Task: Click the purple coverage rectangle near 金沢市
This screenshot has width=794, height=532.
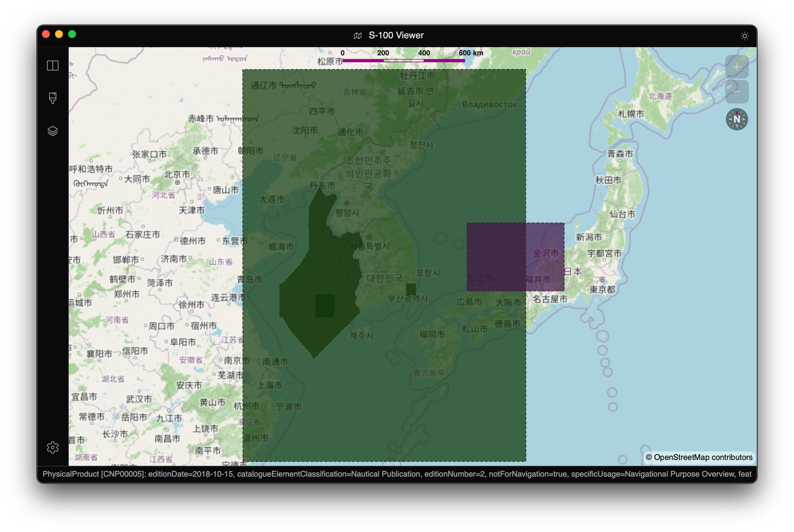Action: (x=515, y=257)
